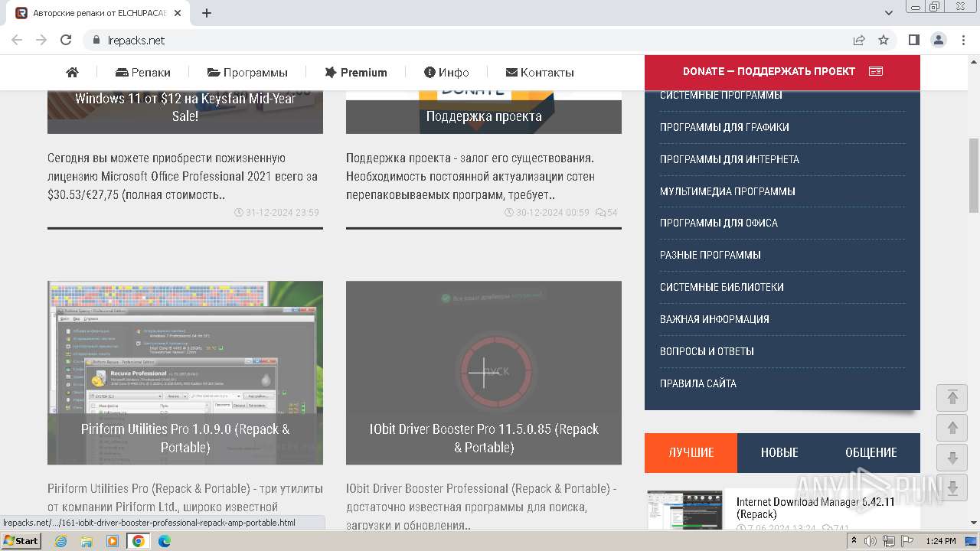Go to site home icon
This screenshot has width=980, height=551.
[x=73, y=72]
